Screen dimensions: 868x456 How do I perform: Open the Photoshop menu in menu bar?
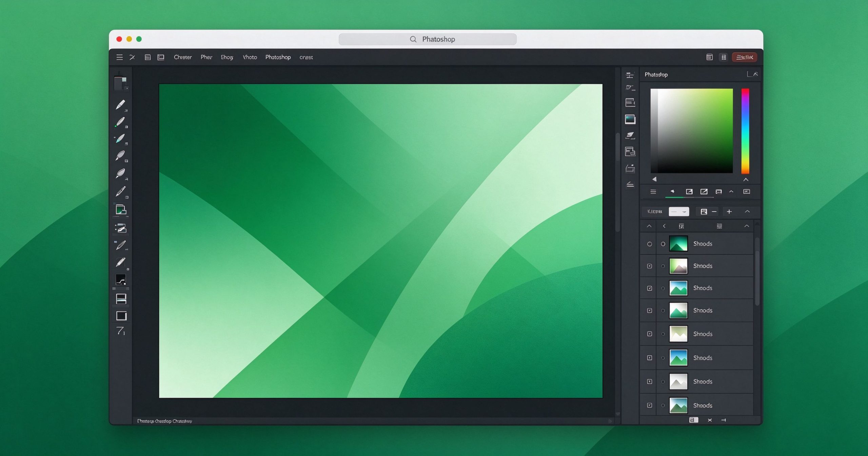click(x=278, y=57)
